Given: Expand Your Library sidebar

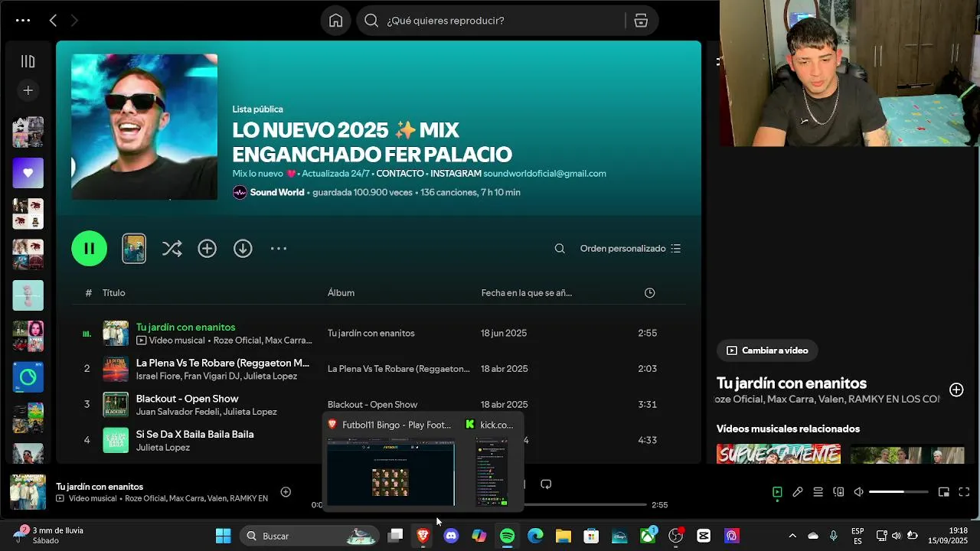Looking at the screenshot, I should coord(28,61).
